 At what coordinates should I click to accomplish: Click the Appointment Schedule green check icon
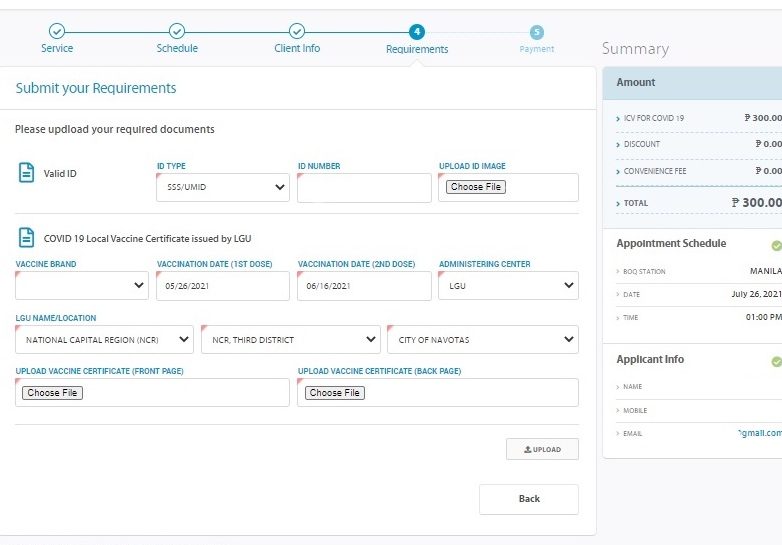tap(776, 245)
